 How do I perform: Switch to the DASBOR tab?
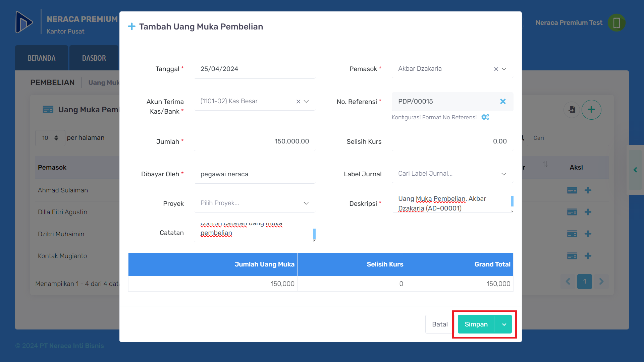coord(94,58)
